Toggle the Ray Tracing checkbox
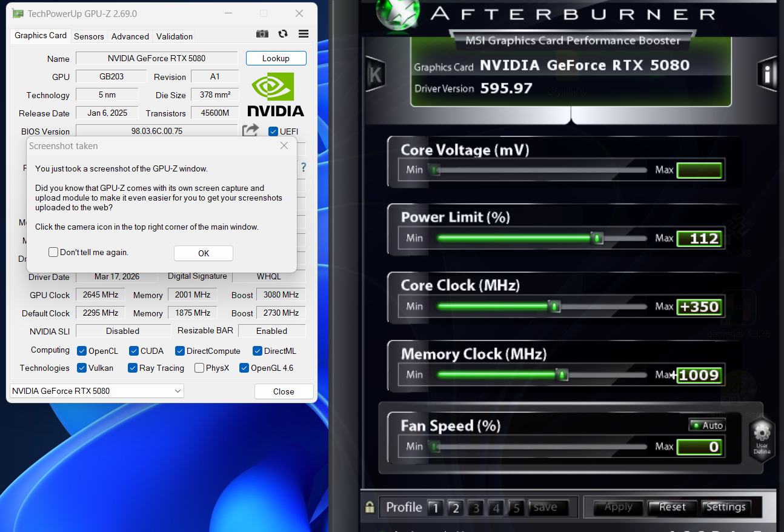The width and height of the screenshot is (784, 532). click(133, 368)
